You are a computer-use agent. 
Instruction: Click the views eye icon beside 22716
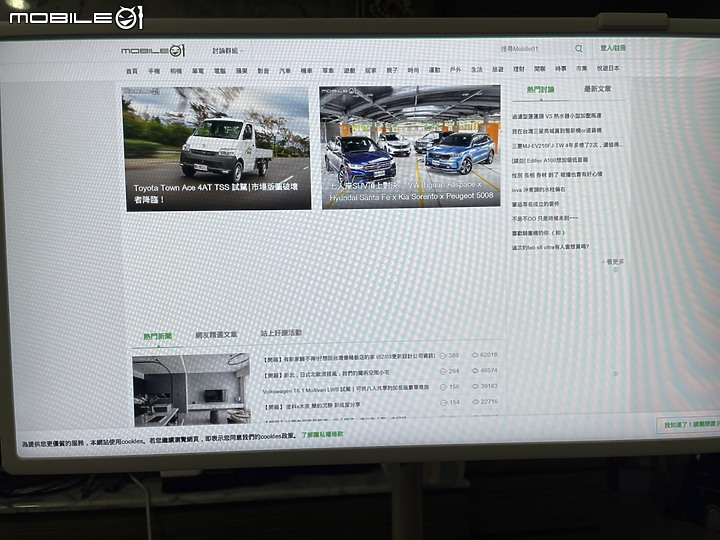tap(475, 402)
